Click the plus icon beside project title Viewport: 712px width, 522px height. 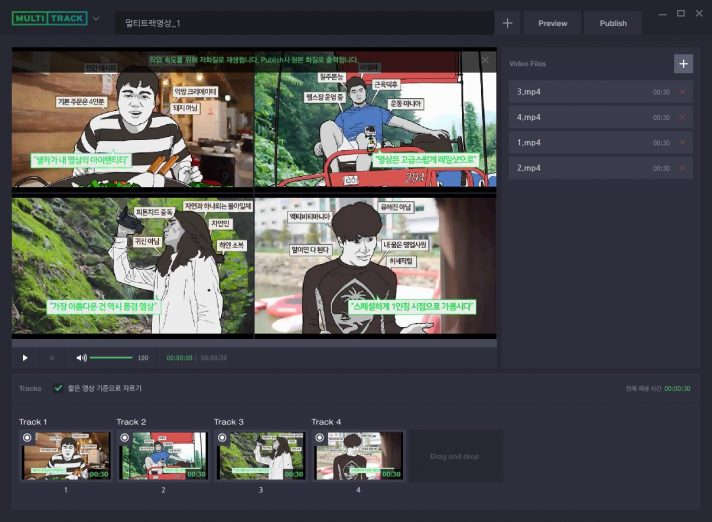[508, 23]
